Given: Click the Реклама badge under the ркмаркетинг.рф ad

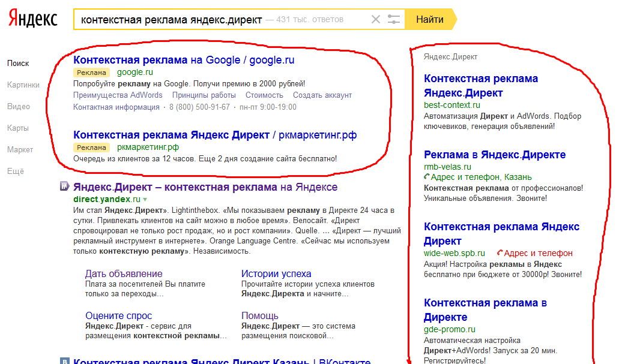Looking at the screenshot, I should (92, 147).
